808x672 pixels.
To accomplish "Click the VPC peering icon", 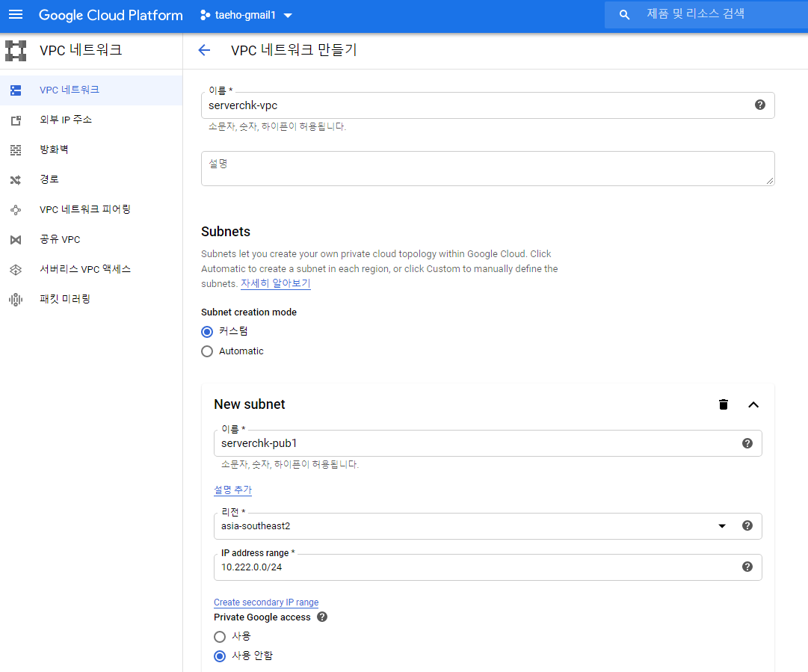I will tap(16, 210).
